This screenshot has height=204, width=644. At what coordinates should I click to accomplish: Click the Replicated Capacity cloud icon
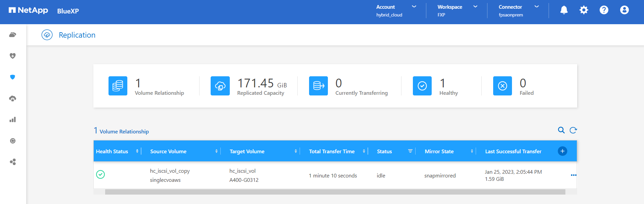[220, 86]
